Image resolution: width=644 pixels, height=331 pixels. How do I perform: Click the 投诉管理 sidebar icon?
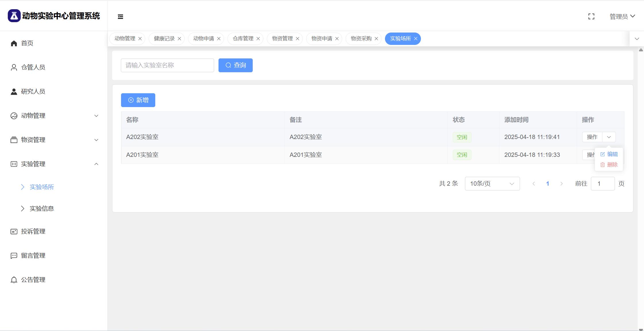tap(14, 231)
